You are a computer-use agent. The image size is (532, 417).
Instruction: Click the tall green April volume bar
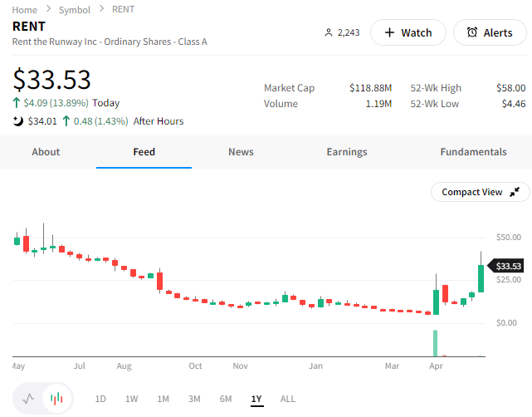point(435,343)
